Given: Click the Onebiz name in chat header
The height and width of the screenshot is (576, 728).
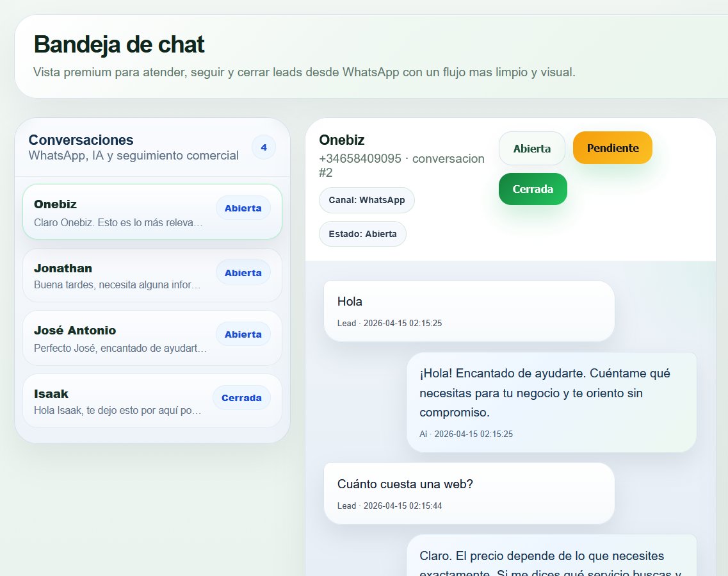Looking at the screenshot, I should [342, 140].
